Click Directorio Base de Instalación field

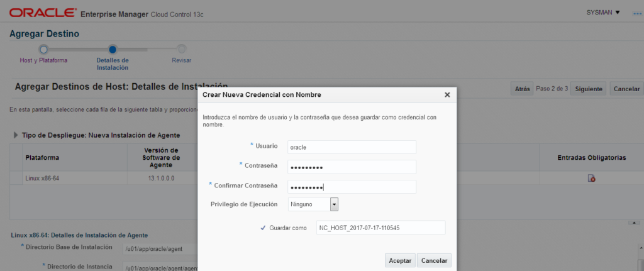tap(160, 249)
